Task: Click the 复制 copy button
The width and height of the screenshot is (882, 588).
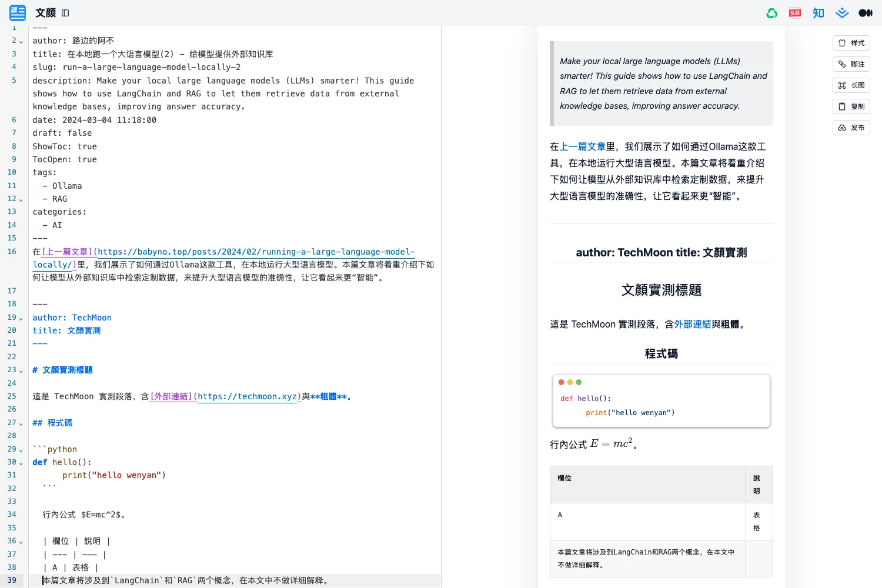Action: coord(851,106)
